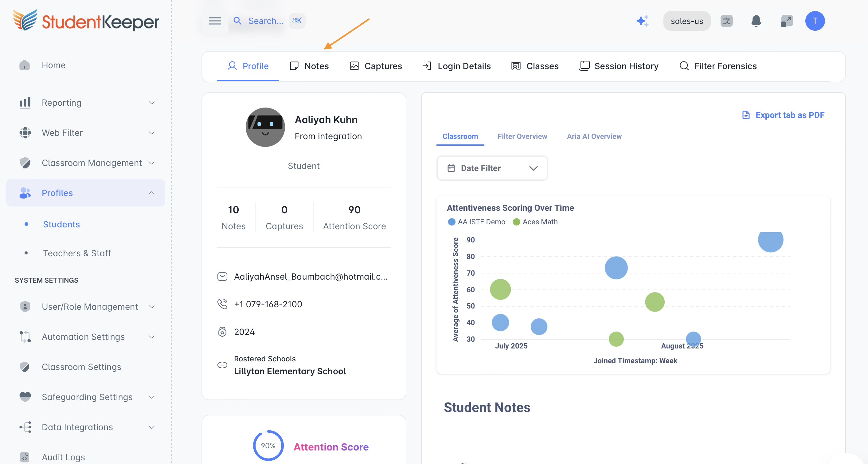
Task: Click the Classroom Settings shield icon
Action: pyautogui.click(x=25, y=367)
